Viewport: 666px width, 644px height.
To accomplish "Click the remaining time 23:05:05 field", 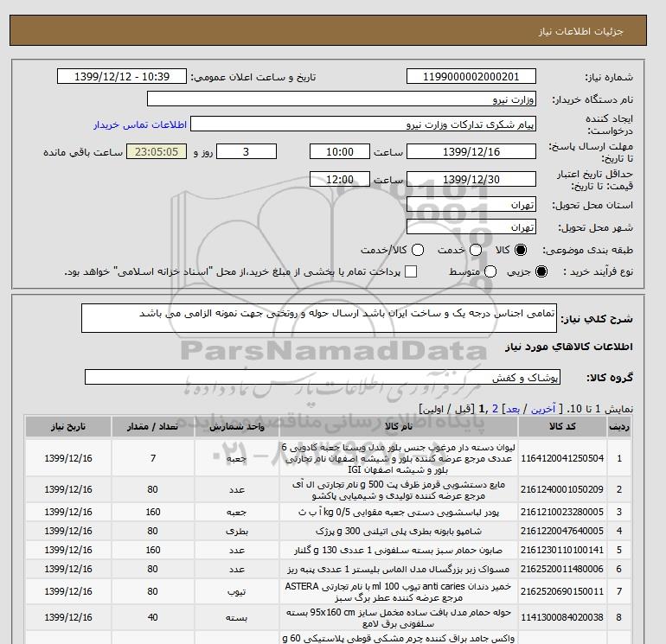I will tap(157, 151).
